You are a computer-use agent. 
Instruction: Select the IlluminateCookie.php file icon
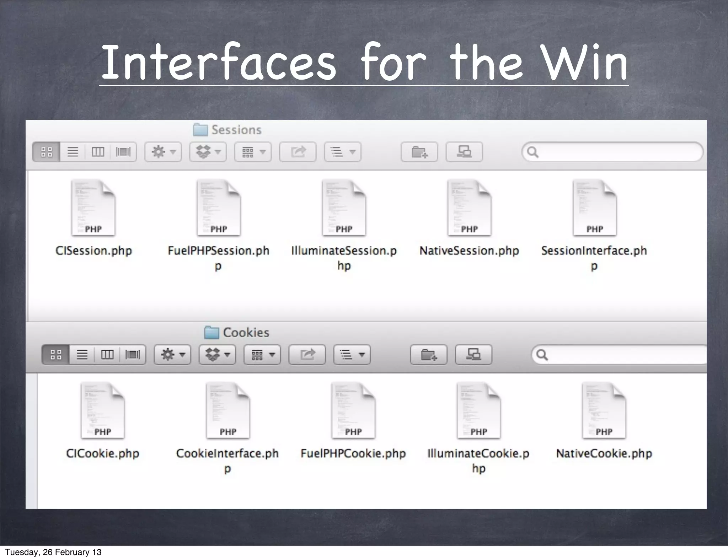(478, 410)
